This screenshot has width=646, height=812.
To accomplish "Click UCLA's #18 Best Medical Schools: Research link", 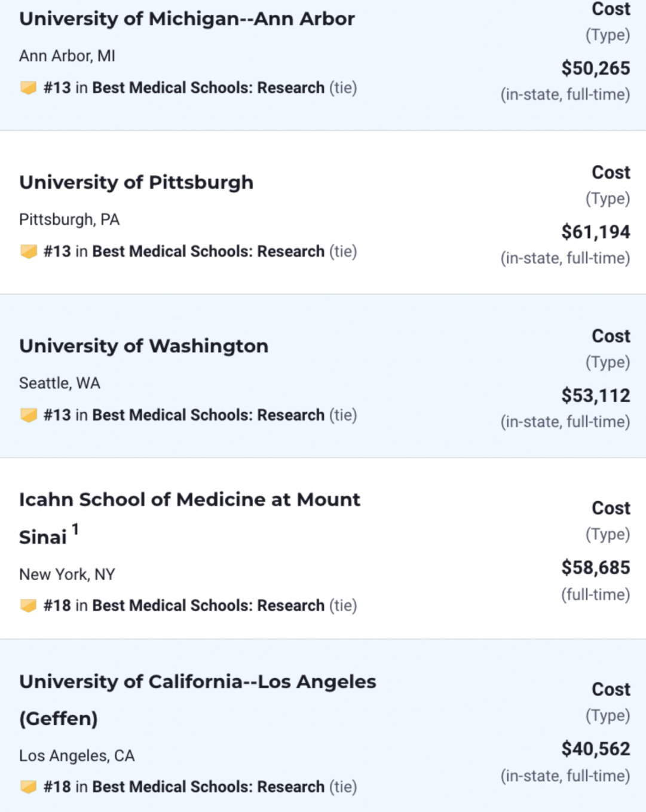I will [208, 787].
